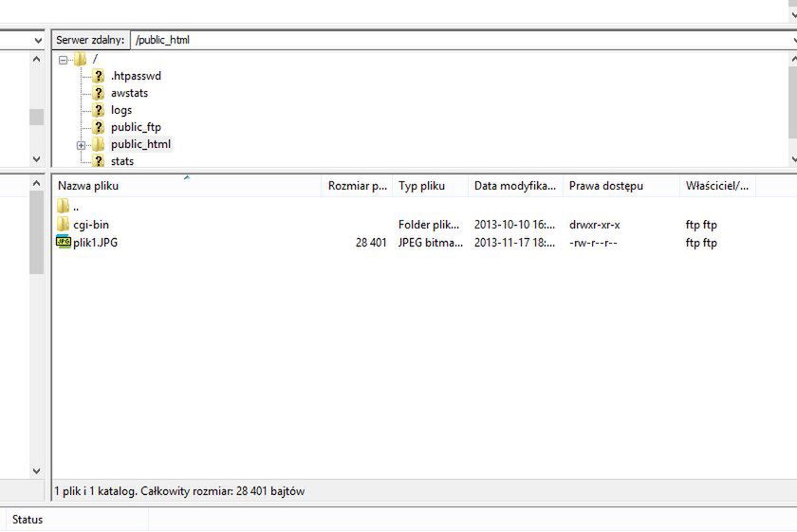Click the Serwer zdalny label
This screenshot has height=532, width=797.
(90, 40)
